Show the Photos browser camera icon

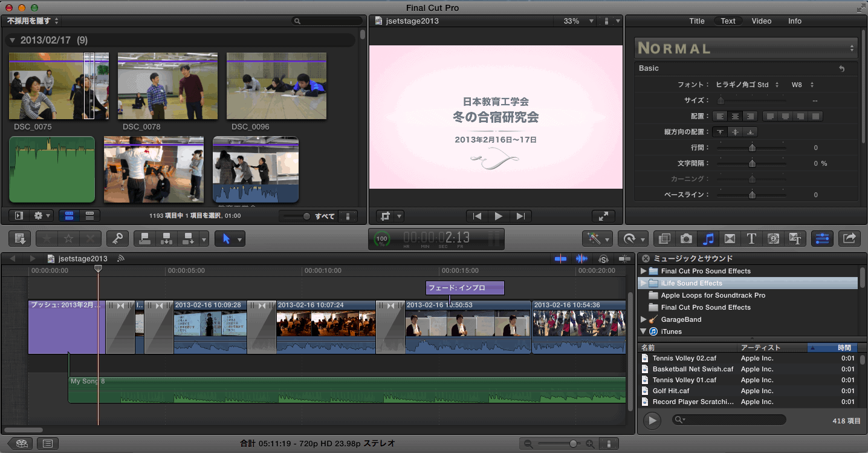tap(686, 238)
